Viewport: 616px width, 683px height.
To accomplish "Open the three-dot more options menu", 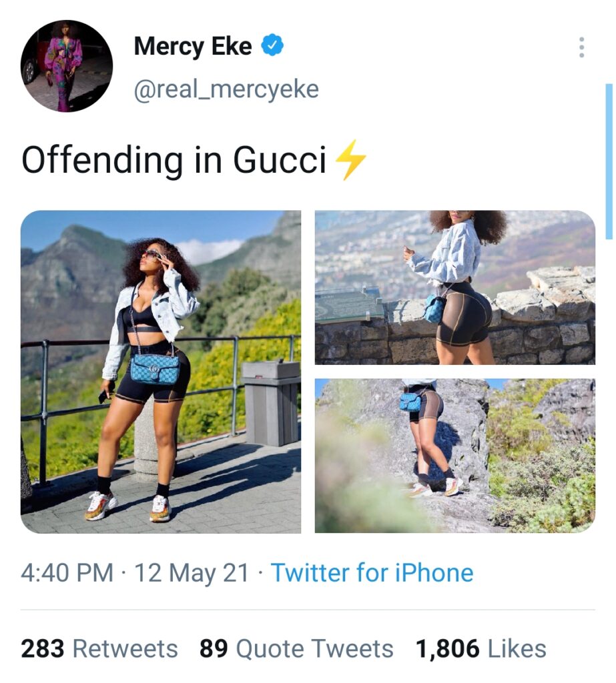I will coord(582,48).
